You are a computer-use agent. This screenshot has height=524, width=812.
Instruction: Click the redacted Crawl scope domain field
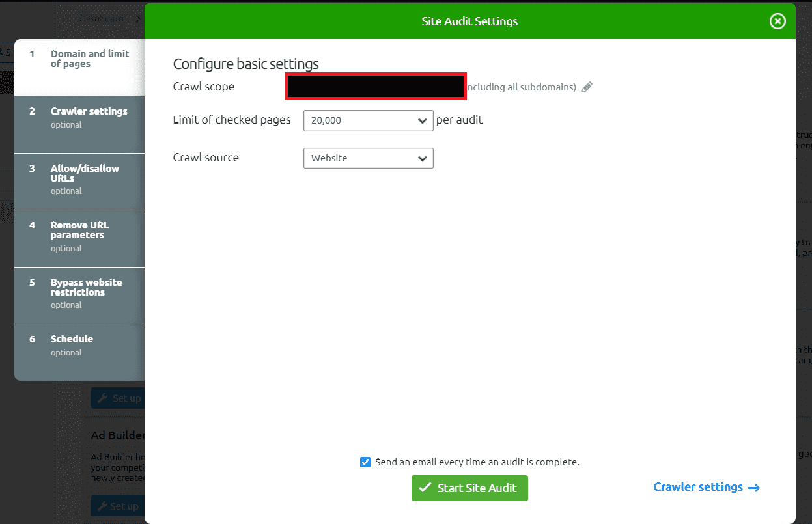point(375,87)
